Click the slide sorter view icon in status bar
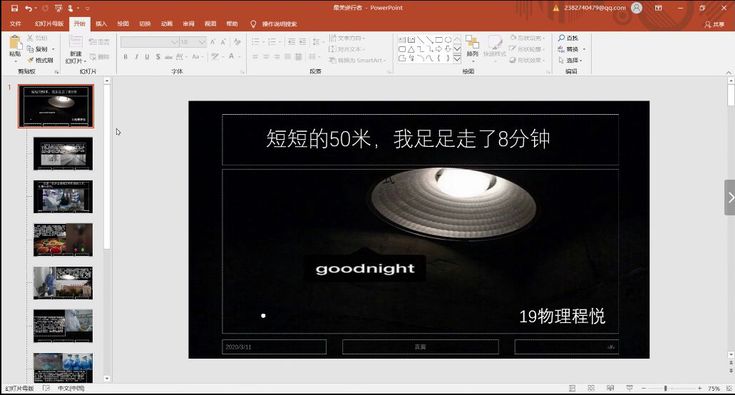This screenshot has width=735, height=395. pos(591,388)
